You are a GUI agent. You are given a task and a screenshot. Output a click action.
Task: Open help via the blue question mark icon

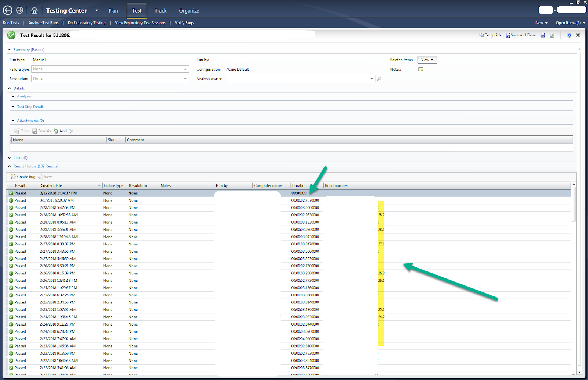tap(569, 35)
